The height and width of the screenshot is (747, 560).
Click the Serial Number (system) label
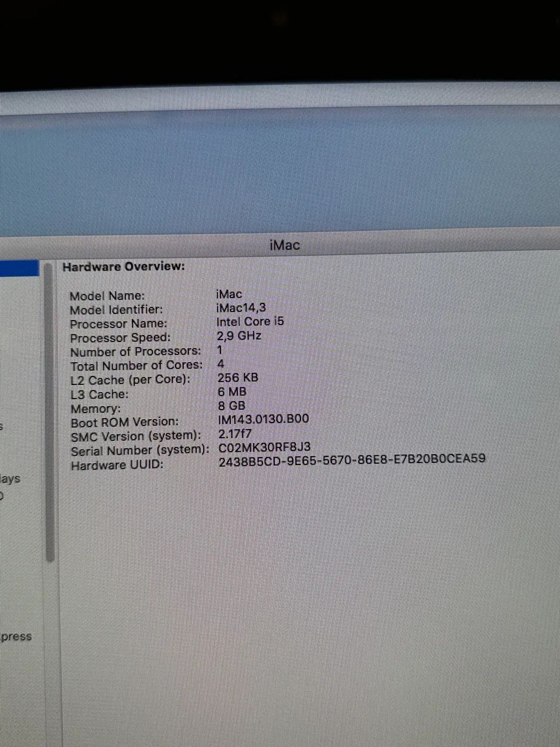point(140,451)
